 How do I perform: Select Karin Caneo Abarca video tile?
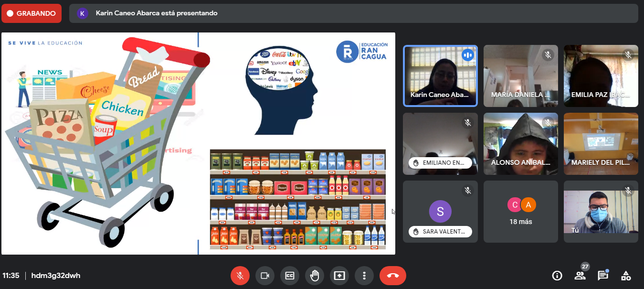coord(440,75)
